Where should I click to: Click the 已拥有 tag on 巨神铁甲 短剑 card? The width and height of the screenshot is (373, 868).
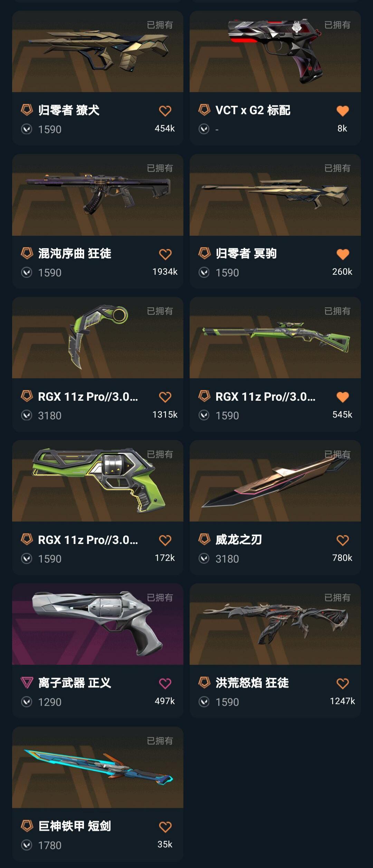(x=160, y=741)
